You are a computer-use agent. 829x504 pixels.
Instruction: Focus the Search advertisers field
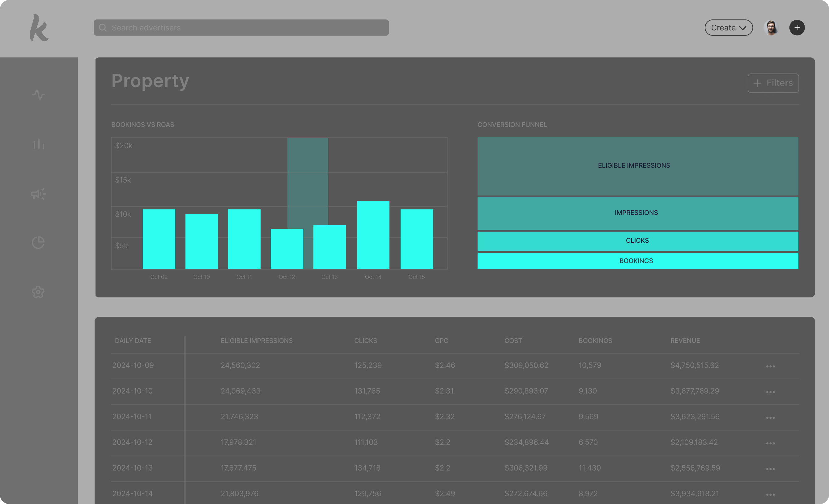(241, 27)
